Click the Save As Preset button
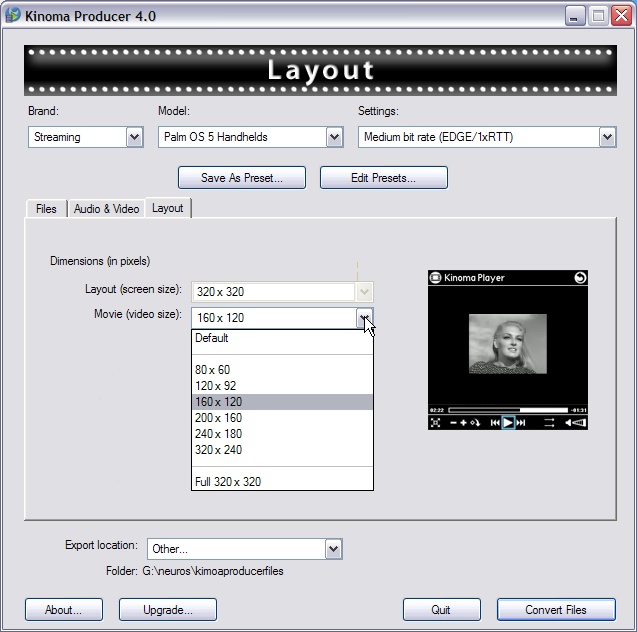This screenshot has width=637, height=632. (240, 178)
